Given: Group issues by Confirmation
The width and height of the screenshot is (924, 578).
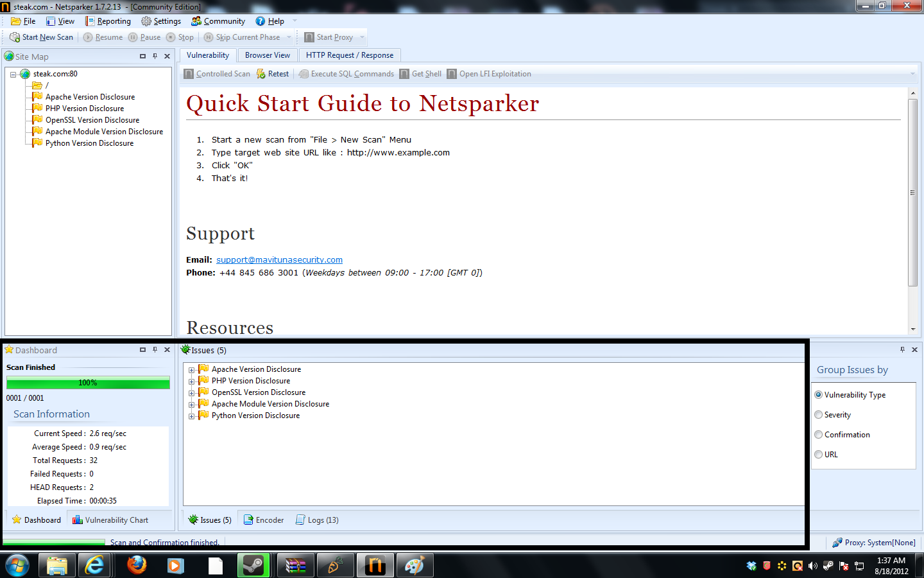Looking at the screenshot, I should point(819,435).
